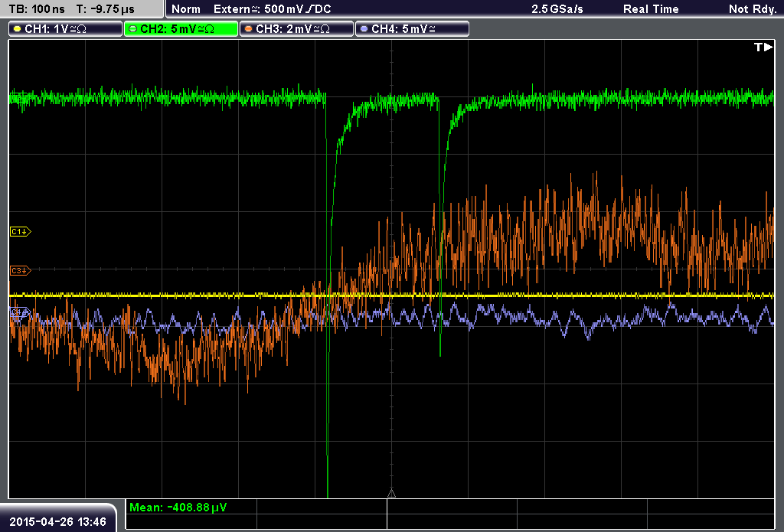Click the C4 ground level marker
Viewport: 784px width, 532px height.
[21, 313]
